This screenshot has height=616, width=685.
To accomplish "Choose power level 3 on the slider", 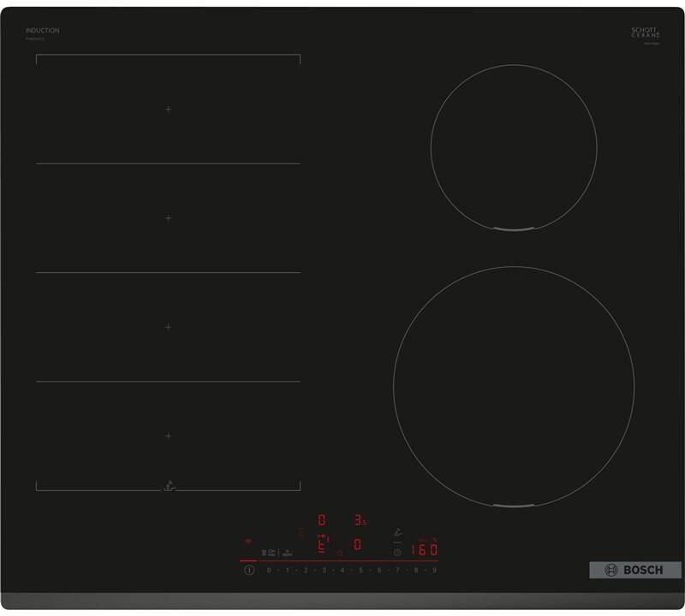I will pos(325,570).
